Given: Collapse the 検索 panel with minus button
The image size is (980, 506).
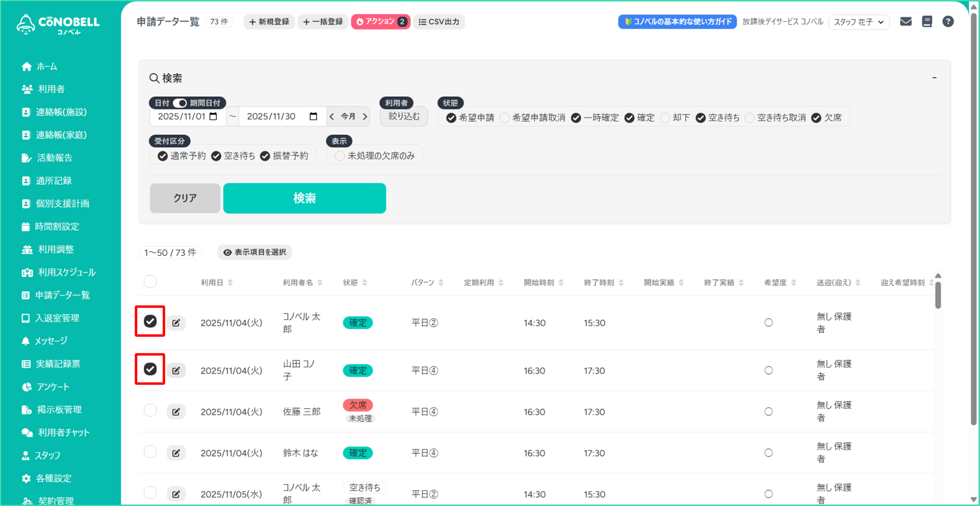Looking at the screenshot, I should point(934,78).
